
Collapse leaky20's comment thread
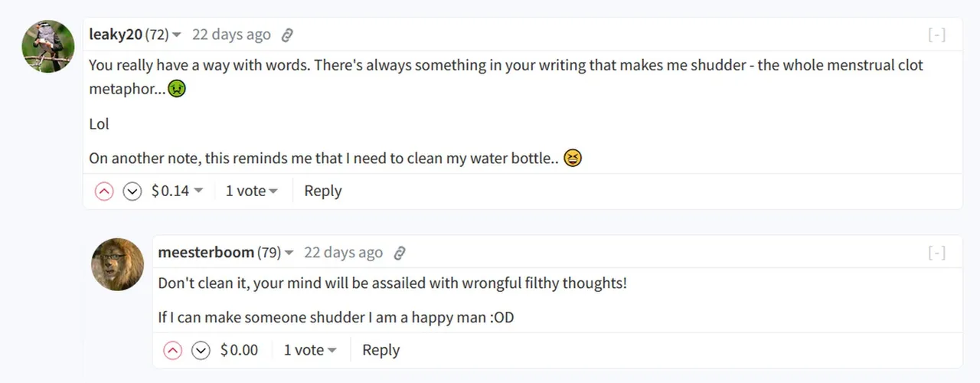click(x=936, y=35)
